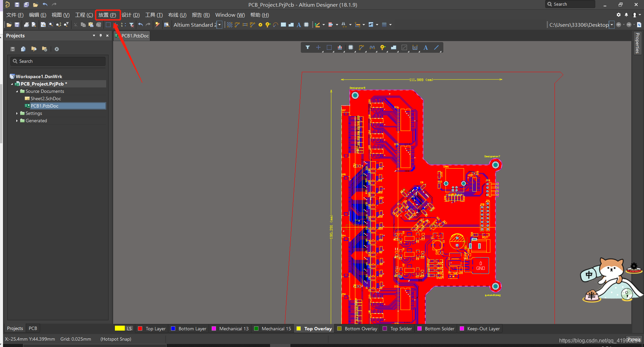Open the Panels button in status bar
Image resolution: width=644 pixels, height=347 pixels.
click(634, 340)
